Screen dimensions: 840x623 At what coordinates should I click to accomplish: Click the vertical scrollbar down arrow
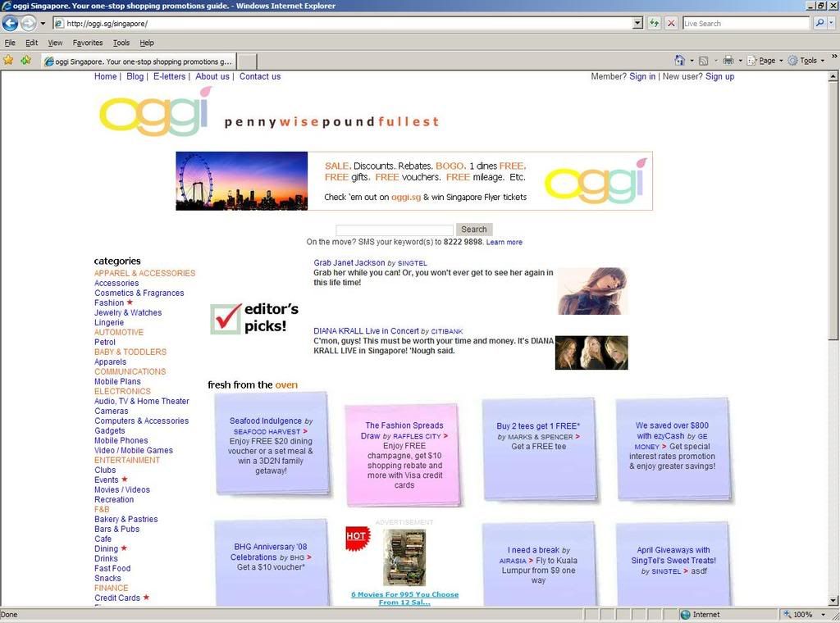(833, 601)
